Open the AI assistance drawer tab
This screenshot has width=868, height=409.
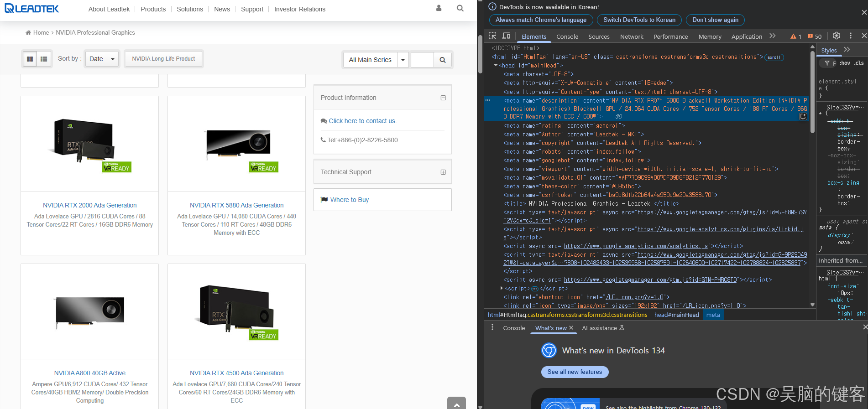pyautogui.click(x=602, y=328)
